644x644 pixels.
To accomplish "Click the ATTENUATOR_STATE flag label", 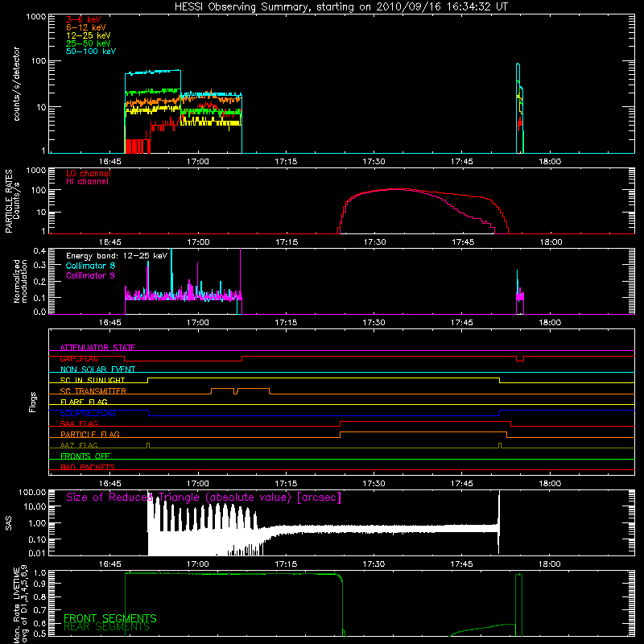I will [x=97, y=348].
